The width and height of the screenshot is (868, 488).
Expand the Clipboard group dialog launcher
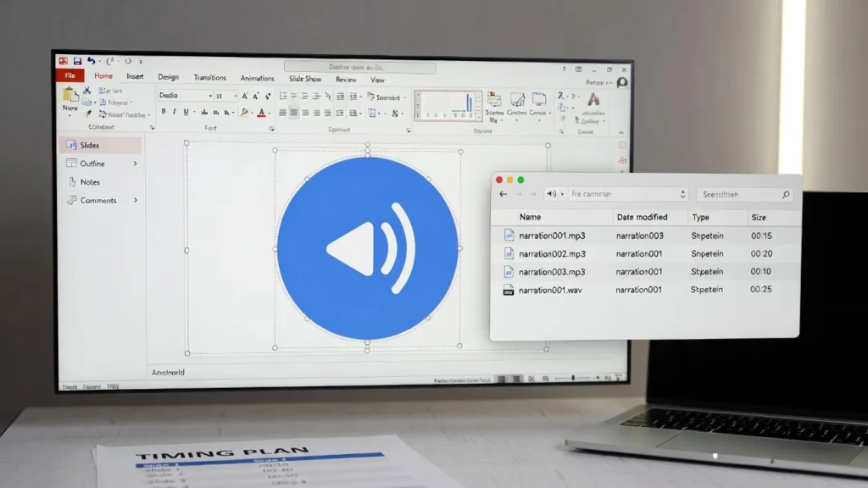point(153,128)
